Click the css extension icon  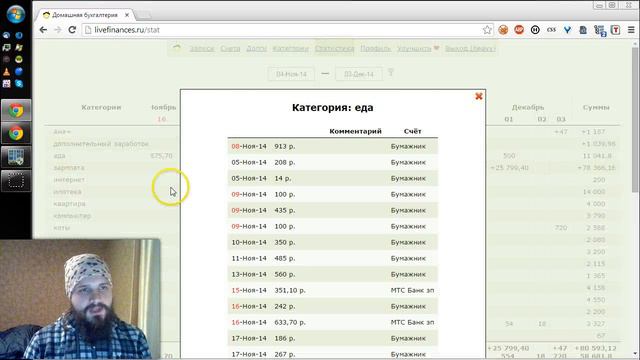[x=551, y=30]
